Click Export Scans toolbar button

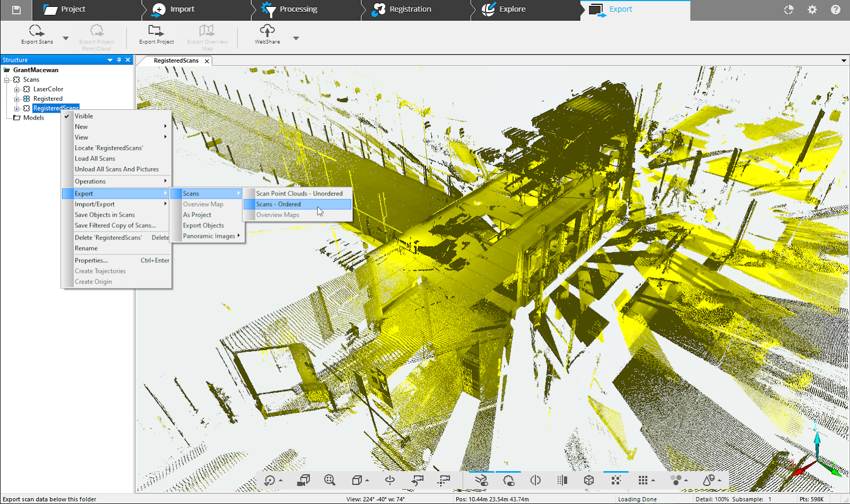click(37, 34)
